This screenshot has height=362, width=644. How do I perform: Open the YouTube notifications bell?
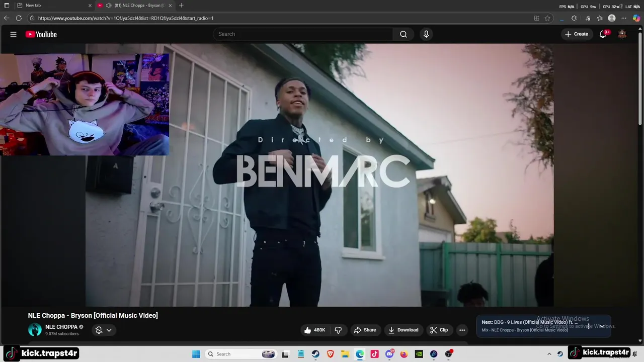[x=603, y=34]
